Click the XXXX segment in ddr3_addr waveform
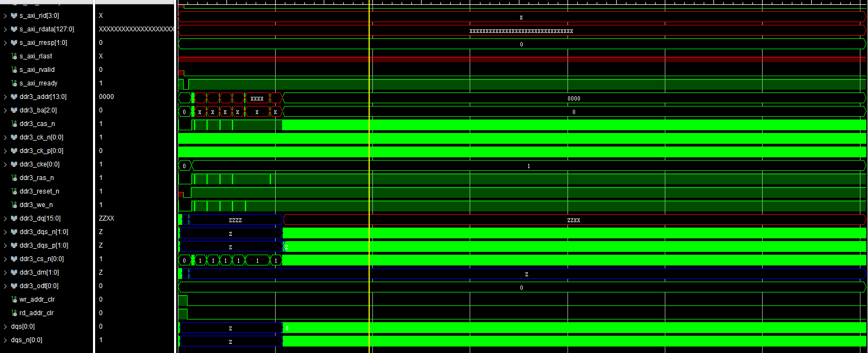Viewport: 868px width, 353px height. point(257,98)
